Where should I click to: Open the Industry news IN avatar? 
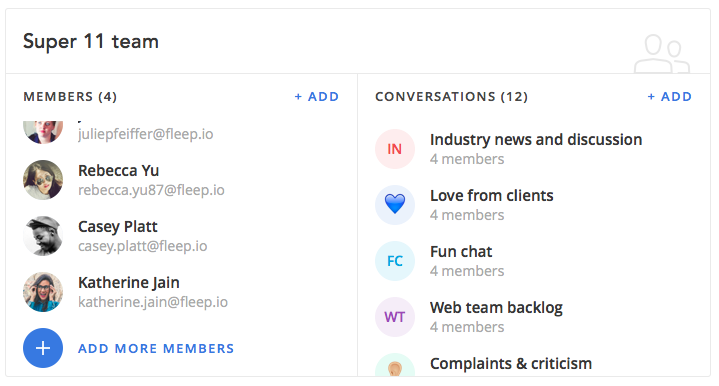pyautogui.click(x=395, y=149)
